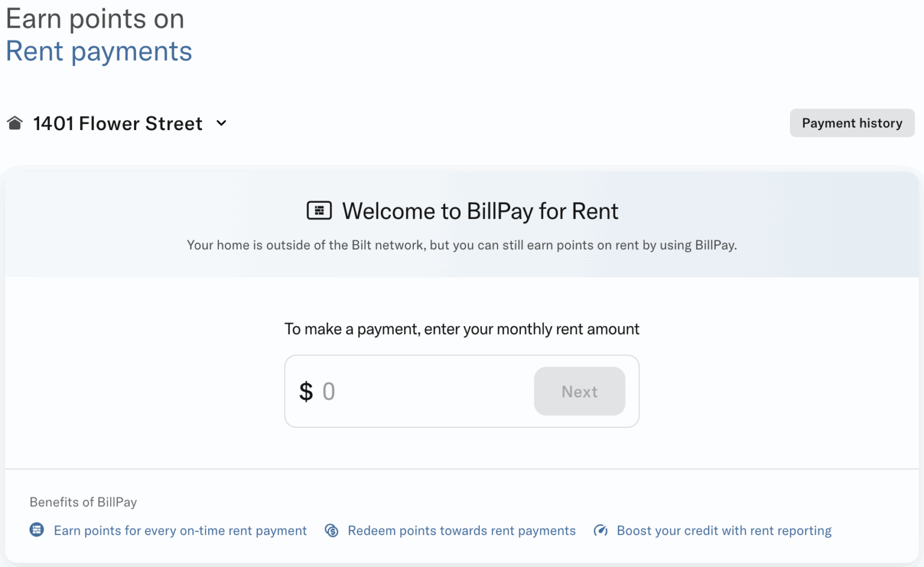The width and height of the screenshot is (924, 567).
Task: Click the dollar sign in the rent amount field
Action: pyautogui.click(x=306, y=391)
